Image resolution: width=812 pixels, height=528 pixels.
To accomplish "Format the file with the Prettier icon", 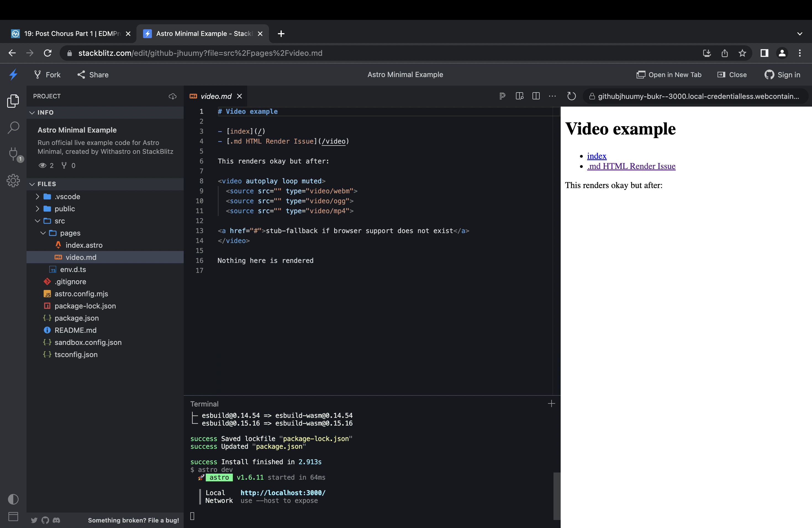I will pos(502,96).
